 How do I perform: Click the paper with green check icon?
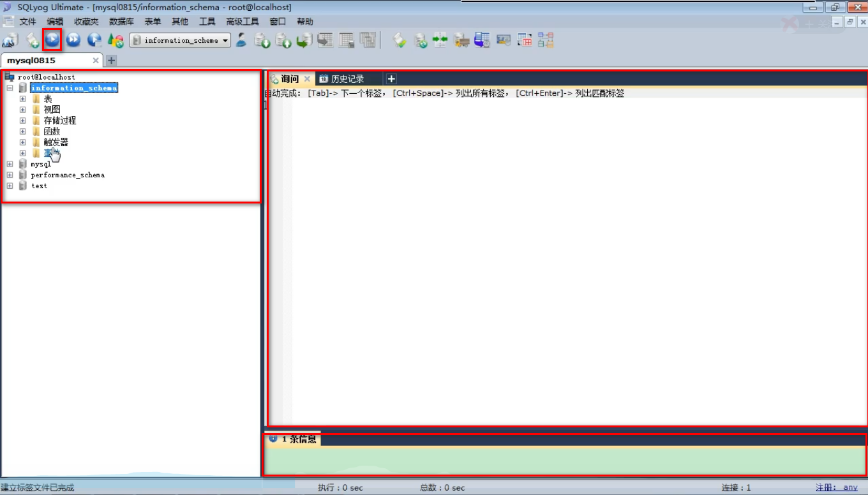tap(400, 40)
